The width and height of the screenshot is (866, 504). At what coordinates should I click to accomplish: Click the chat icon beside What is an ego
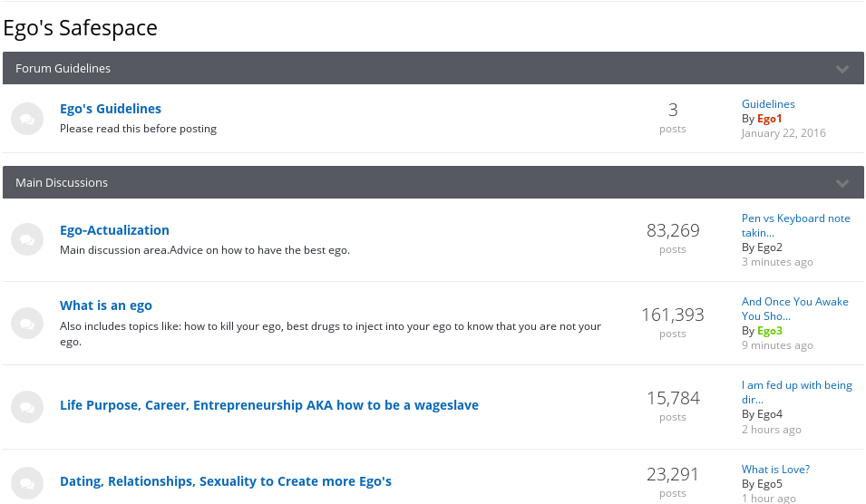[27, 324]
